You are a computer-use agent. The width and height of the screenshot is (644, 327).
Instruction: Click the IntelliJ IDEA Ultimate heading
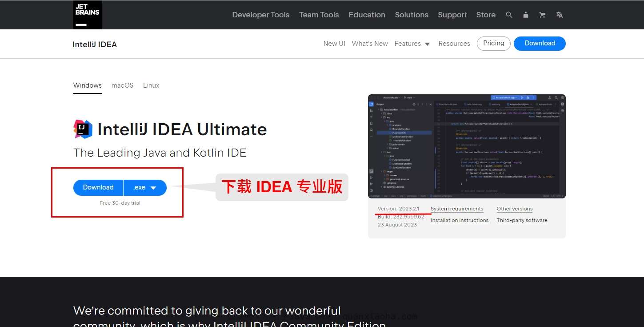click(182, 129)
